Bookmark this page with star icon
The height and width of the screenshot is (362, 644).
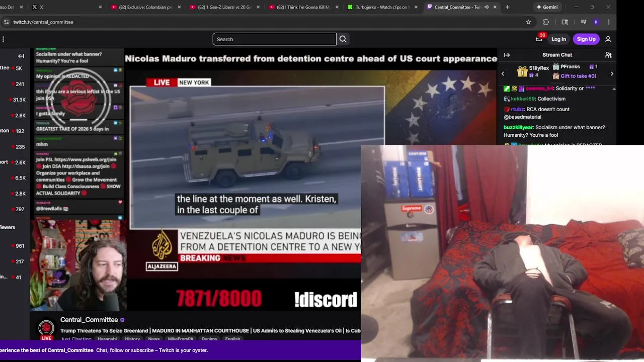point(528,22)
